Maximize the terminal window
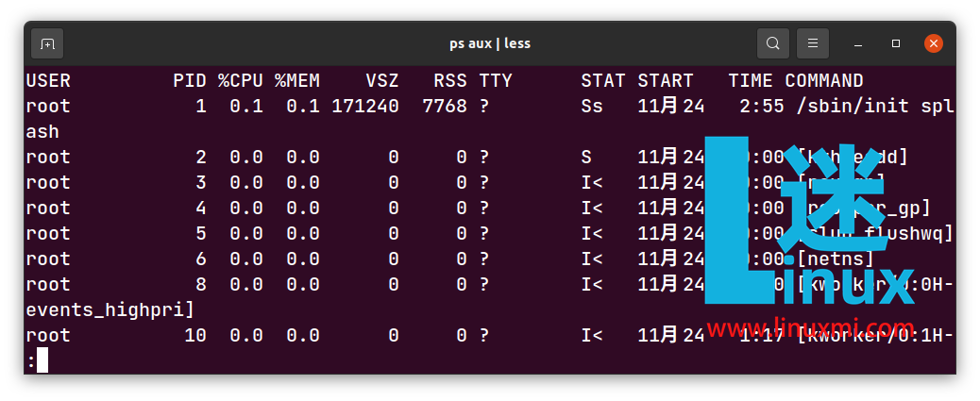 pyautogui.click(x=896, y=43)
